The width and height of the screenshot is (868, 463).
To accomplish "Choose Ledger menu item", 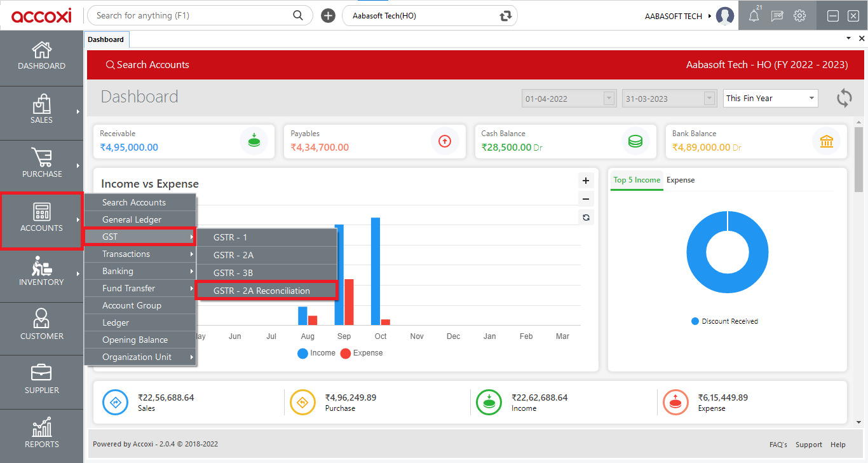I will click(x=140, y=322).
